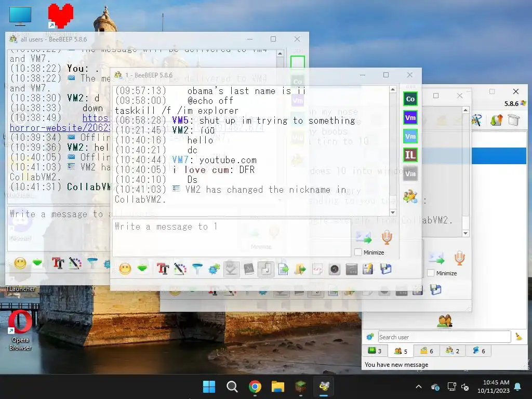Click green down-arrow icon in chat '1' toolbar
The width and height of the screenshot is (532, 399).
pos(142,269)
